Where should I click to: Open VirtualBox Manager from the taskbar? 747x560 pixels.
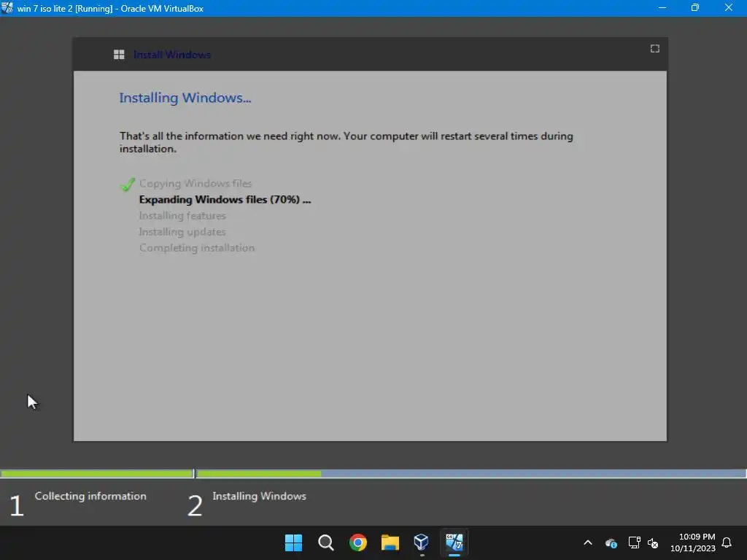(x=422, y=542)
